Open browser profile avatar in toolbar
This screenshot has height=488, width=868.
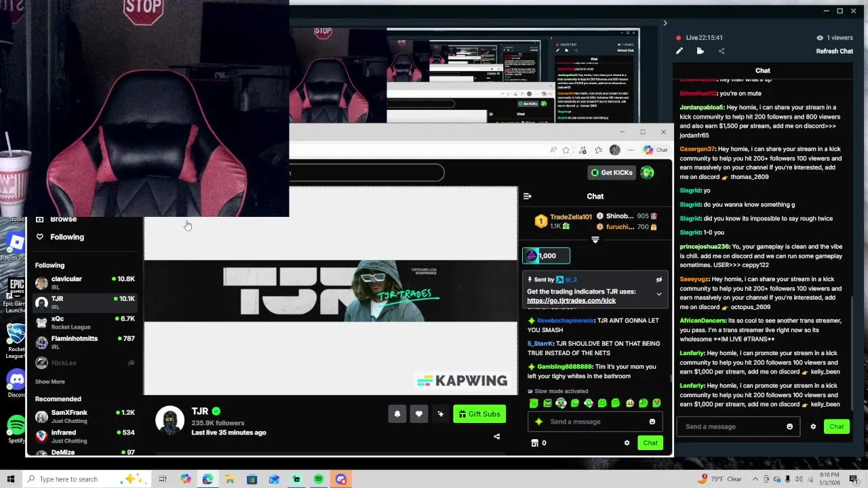[614, 150]
